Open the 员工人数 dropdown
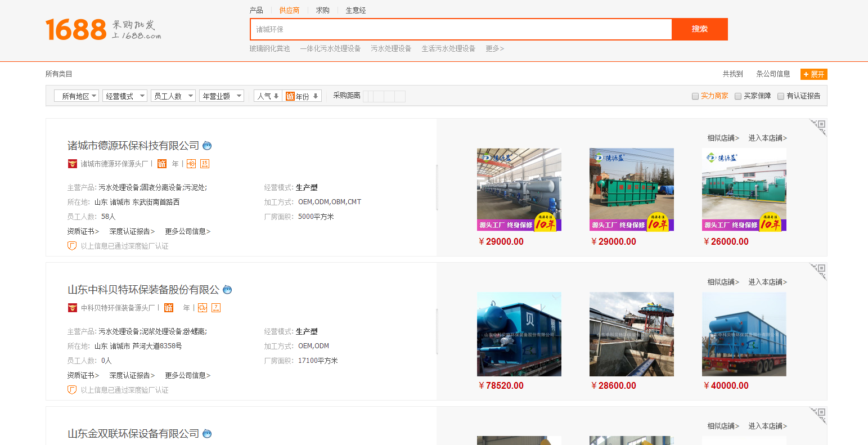868x445 pixels. 173,96
